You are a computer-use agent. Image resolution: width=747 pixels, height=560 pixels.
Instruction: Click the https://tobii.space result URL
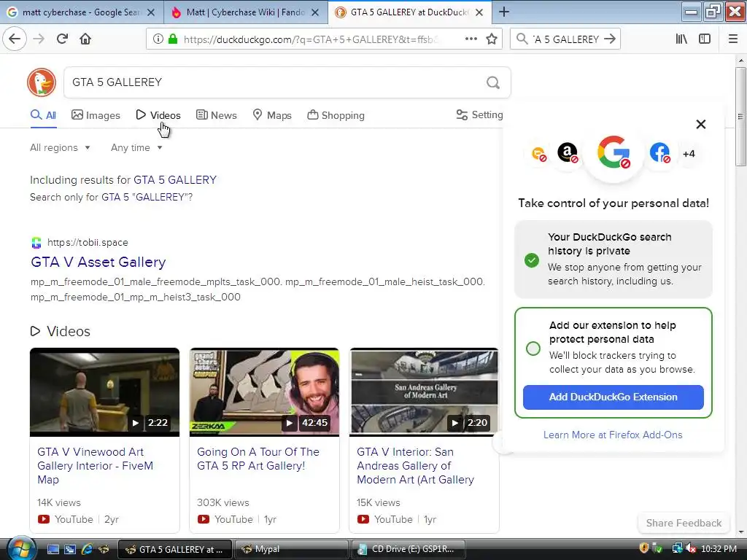[88, 242]
